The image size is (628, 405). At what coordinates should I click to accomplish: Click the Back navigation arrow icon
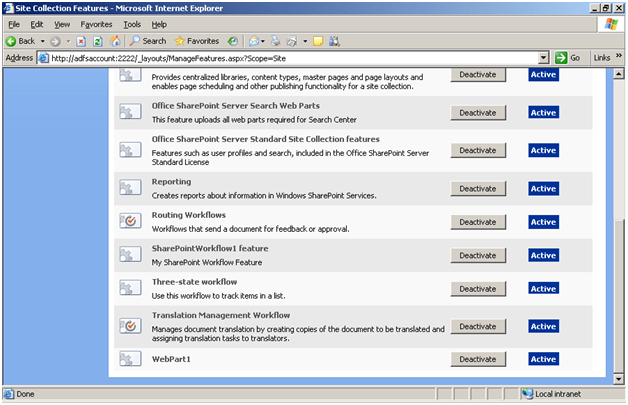click(11, 41)
